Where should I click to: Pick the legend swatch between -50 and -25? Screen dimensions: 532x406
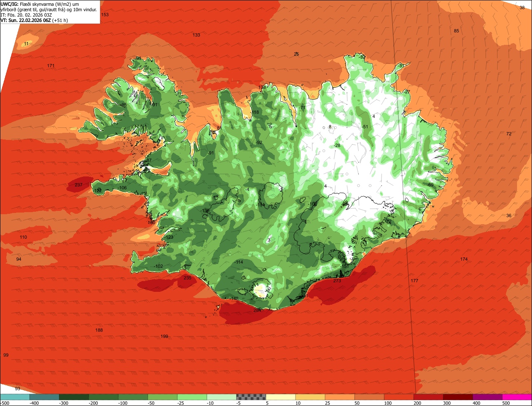tap(163, 397)
